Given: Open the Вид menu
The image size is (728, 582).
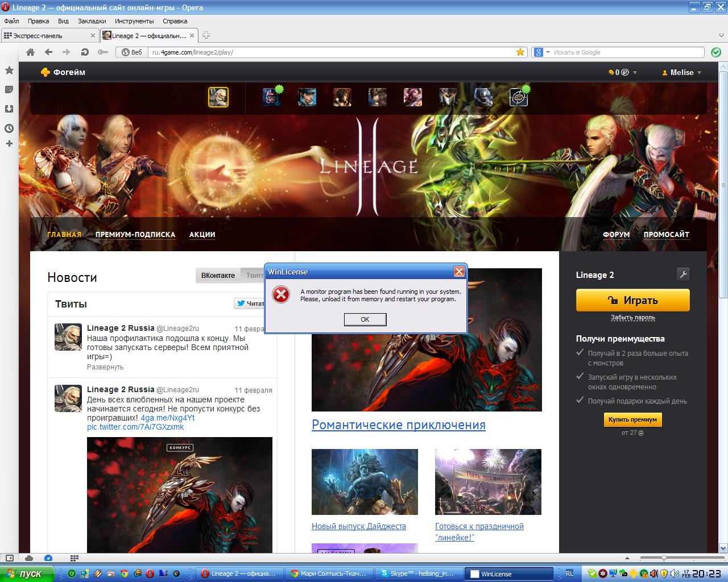Looking at the screenshot, I should point(63,21).
